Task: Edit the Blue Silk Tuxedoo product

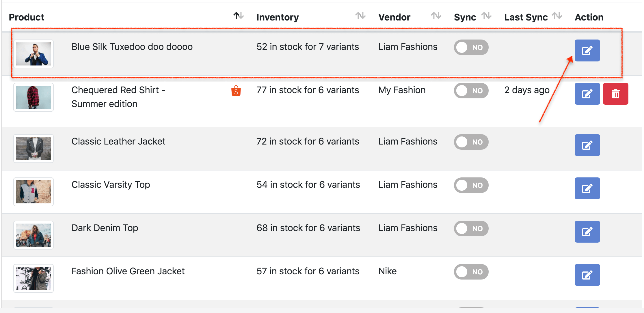Action: click(587, 50)
